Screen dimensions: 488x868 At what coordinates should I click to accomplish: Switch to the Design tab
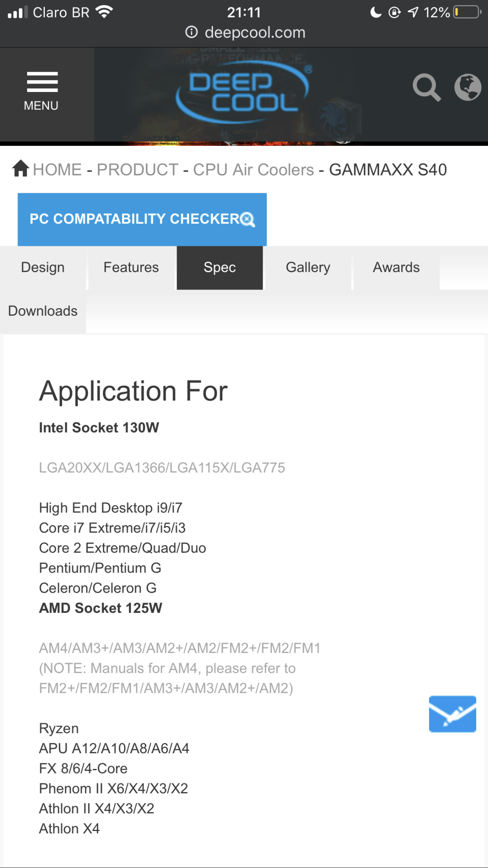coord(43,267)
